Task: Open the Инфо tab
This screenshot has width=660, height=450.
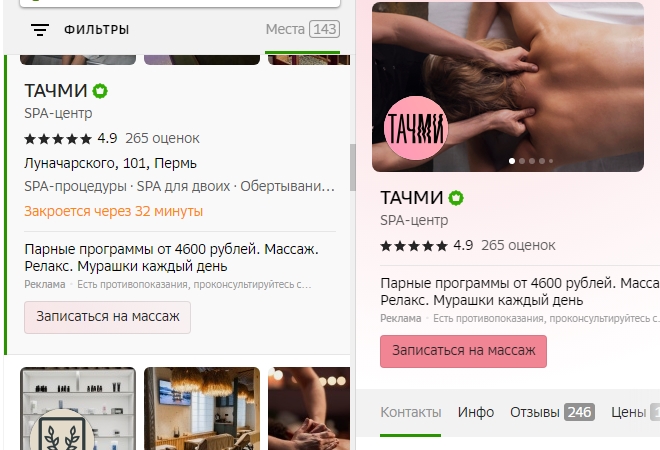Action: pyautogui.click(x=476, y=412)
